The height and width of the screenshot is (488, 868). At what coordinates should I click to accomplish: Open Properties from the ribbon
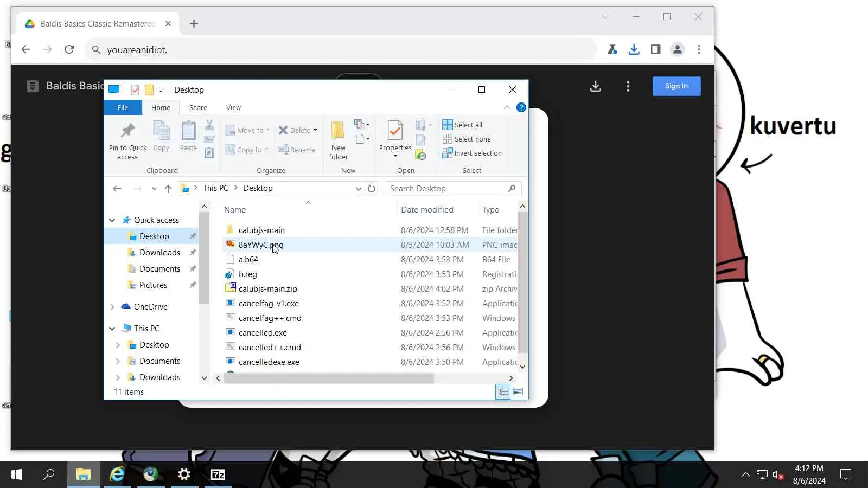tap(395, 140)
